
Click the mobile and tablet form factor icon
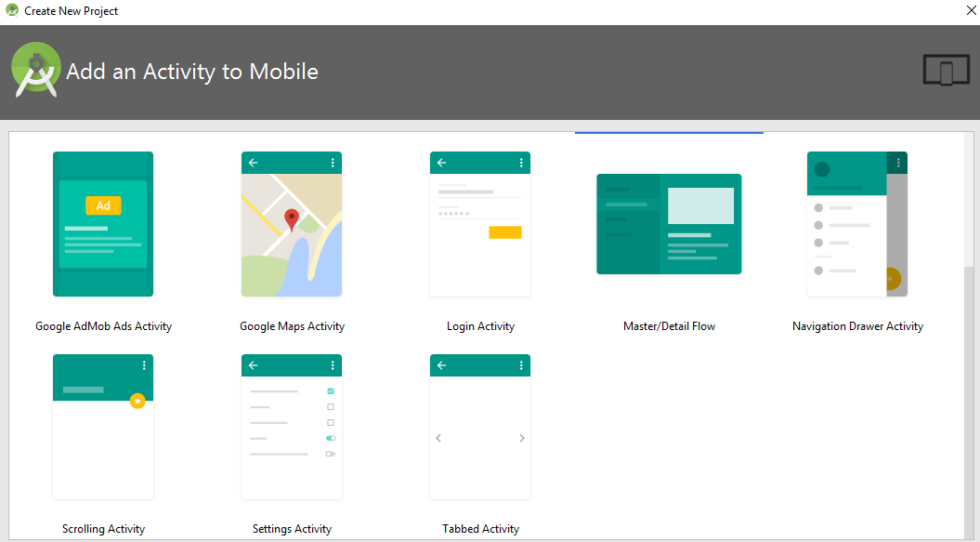[x=947, y=70]
